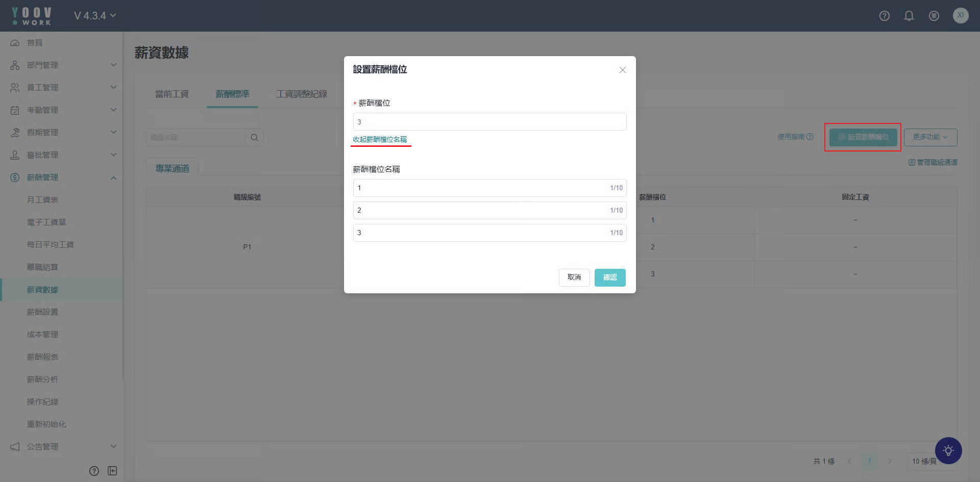
Task: Open the notifications bell icon
Action: [909, 16]
